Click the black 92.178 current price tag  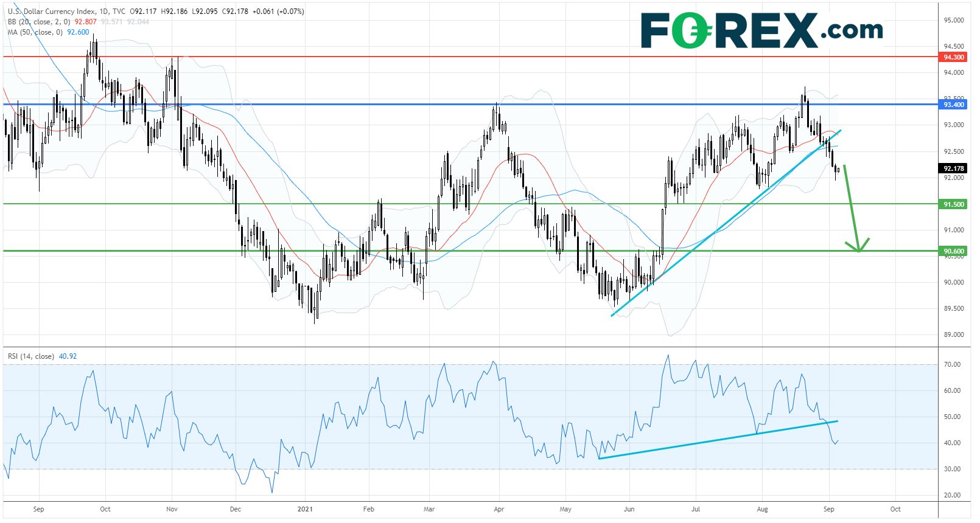tap(953, 168)
